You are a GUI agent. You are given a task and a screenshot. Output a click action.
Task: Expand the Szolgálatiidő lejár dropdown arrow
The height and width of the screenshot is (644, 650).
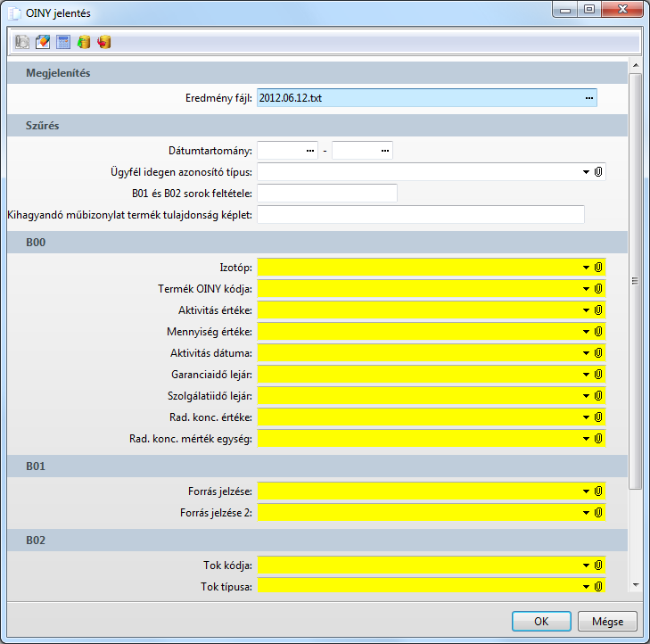586,396
